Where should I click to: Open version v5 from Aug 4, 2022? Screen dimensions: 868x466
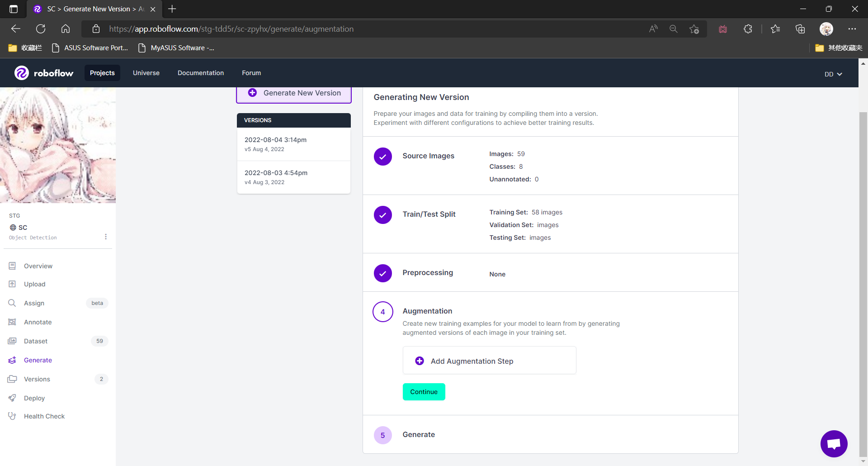coord(293,144)
